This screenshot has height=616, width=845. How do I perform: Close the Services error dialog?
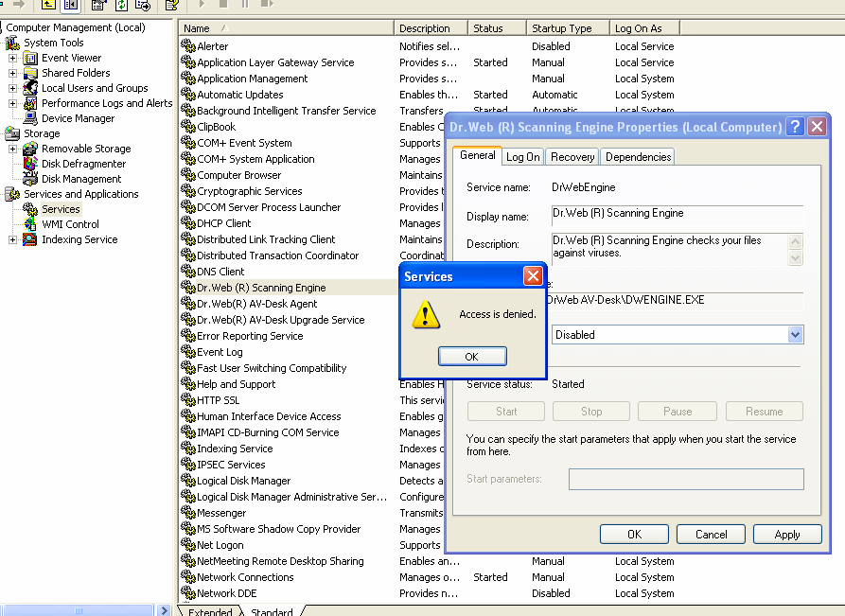click(x=533, y=276)
